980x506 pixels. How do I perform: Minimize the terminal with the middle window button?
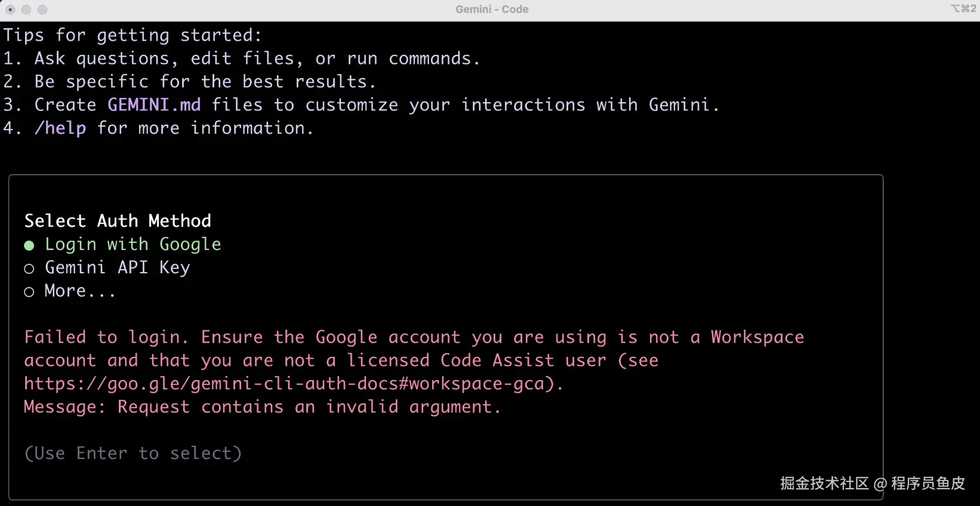[x=26, y=10]
